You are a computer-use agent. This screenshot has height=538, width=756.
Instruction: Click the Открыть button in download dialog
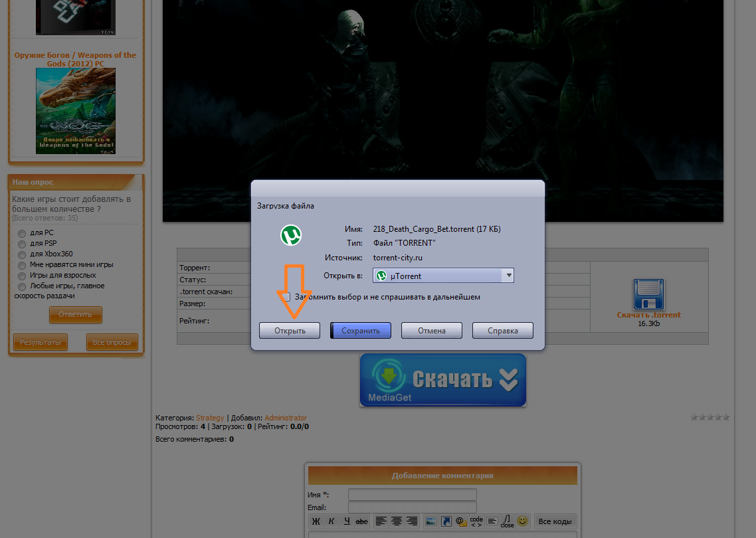click(289, 331)
